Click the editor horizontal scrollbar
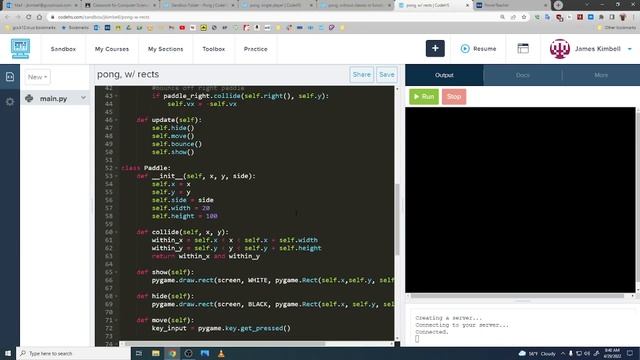This screenshot has width=640, height=360. [224, 344]
